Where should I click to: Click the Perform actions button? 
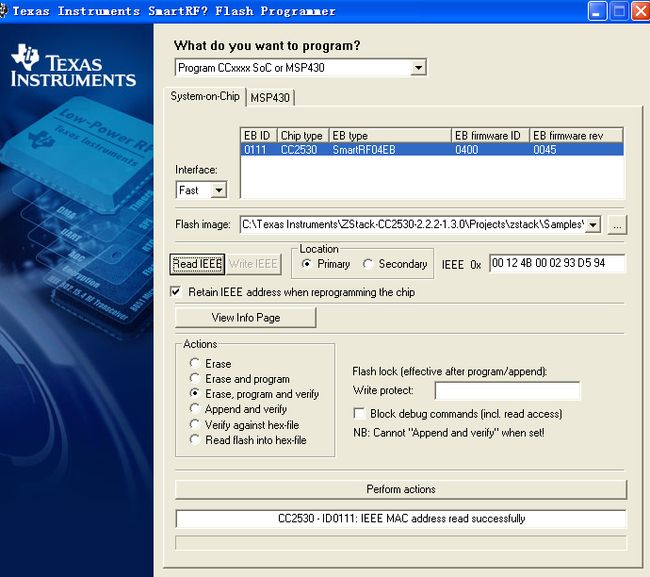401,490
